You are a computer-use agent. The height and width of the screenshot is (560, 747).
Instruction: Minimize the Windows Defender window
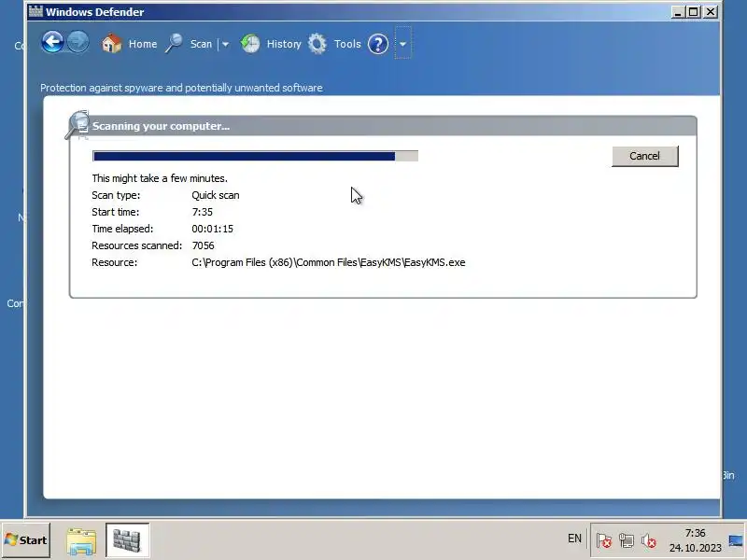point(677,12)
